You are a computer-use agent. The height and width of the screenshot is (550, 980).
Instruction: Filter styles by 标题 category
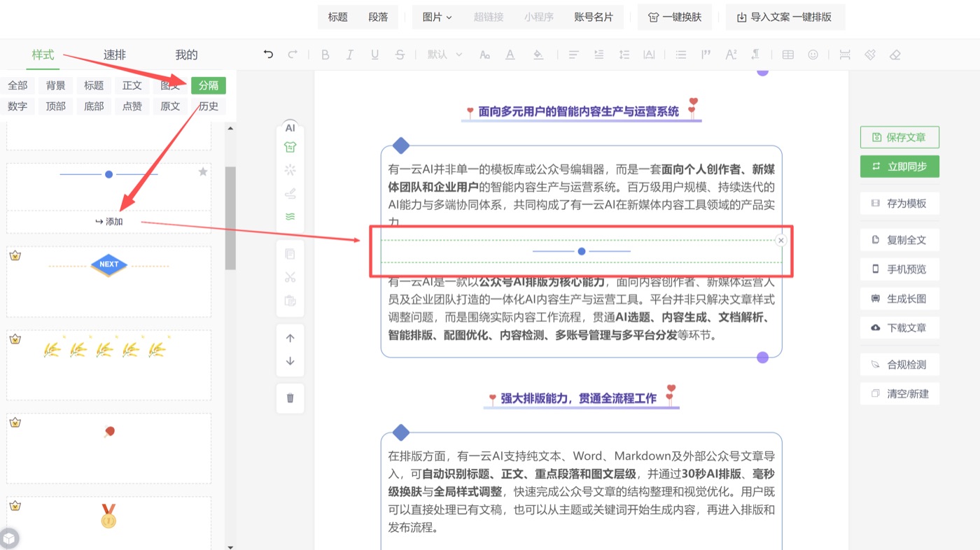(x=94, y=85)
